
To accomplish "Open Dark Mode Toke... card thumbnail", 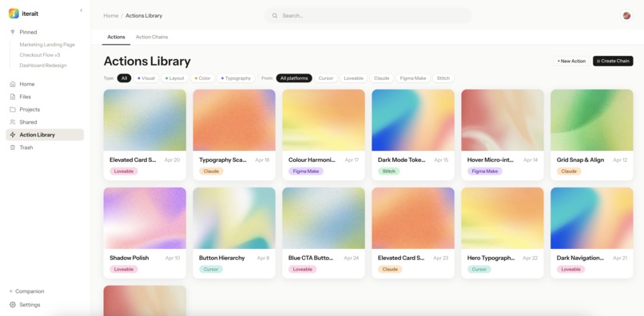I will pos(413,120).
